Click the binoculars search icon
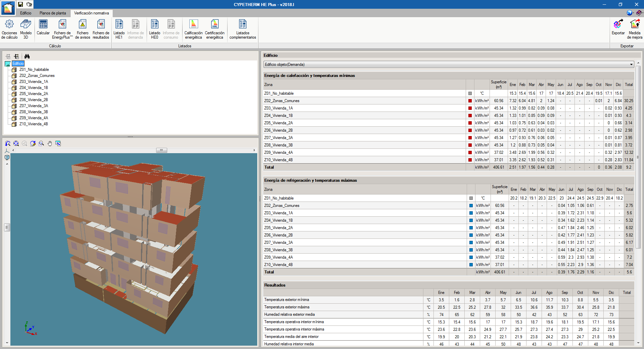644x349 pixels. click(x=27, y=56)
